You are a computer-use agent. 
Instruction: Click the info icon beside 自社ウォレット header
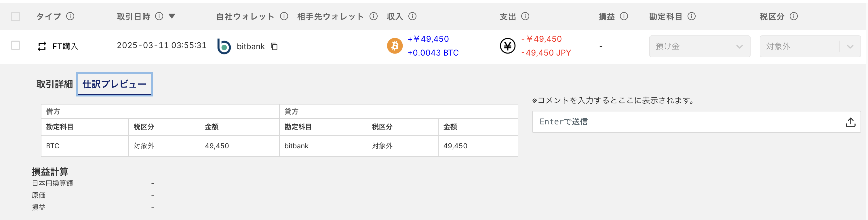284,16
